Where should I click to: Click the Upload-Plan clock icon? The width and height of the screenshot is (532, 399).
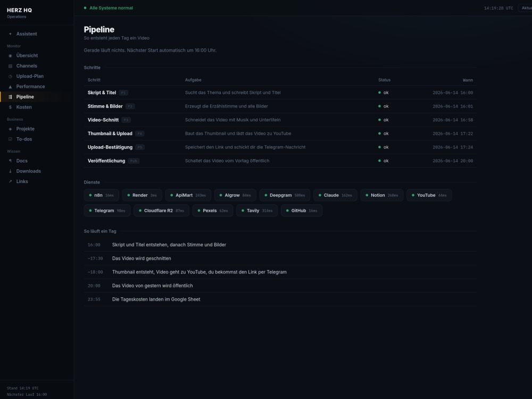coord(10,76)
